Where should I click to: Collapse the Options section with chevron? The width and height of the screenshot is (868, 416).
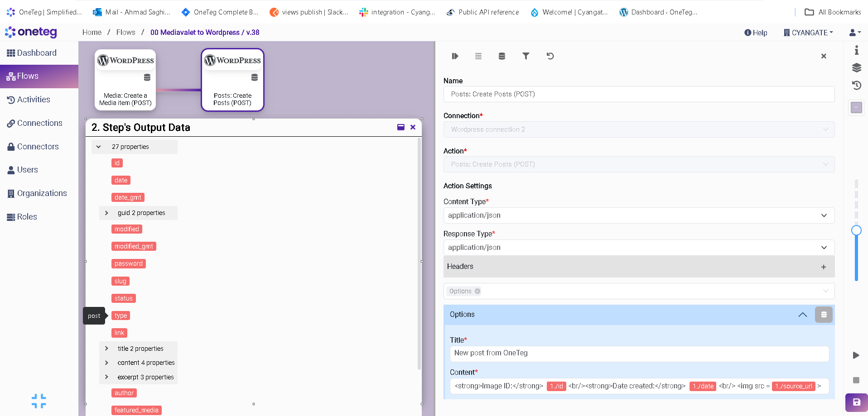(802, 315)
